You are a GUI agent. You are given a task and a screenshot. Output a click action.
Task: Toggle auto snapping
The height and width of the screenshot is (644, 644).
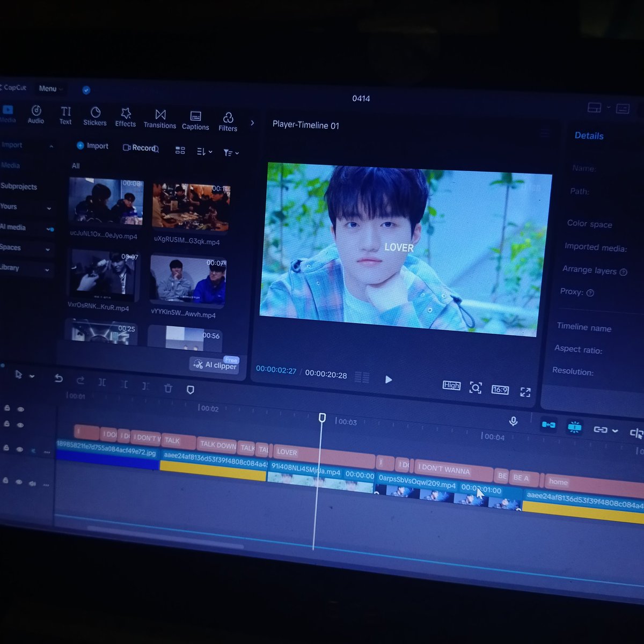coord(574,427)
